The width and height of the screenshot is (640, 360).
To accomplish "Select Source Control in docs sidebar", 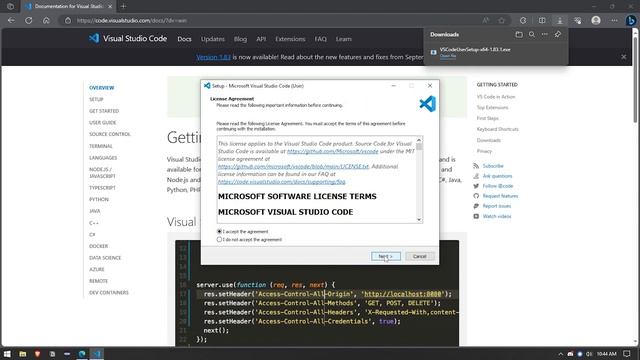I will (110, 134).
